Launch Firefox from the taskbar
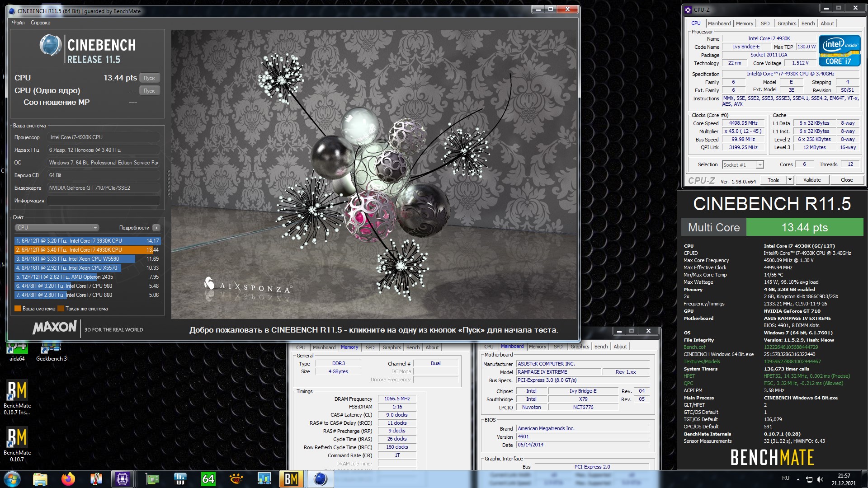Screen dimensions: 868x488 (x=68, y=479)
